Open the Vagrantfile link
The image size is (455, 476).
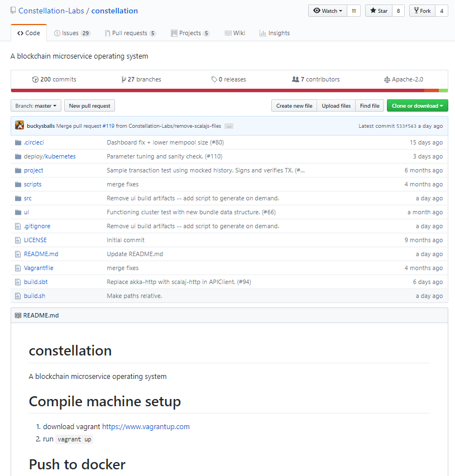(x=39, y=268)
